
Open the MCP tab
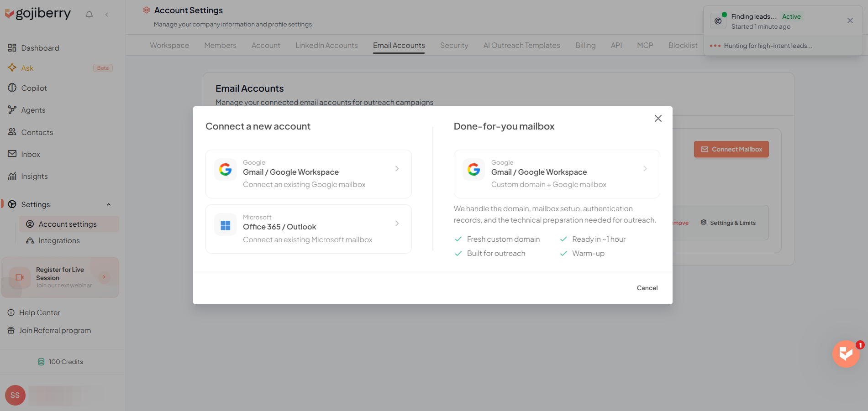pos(645,45)
